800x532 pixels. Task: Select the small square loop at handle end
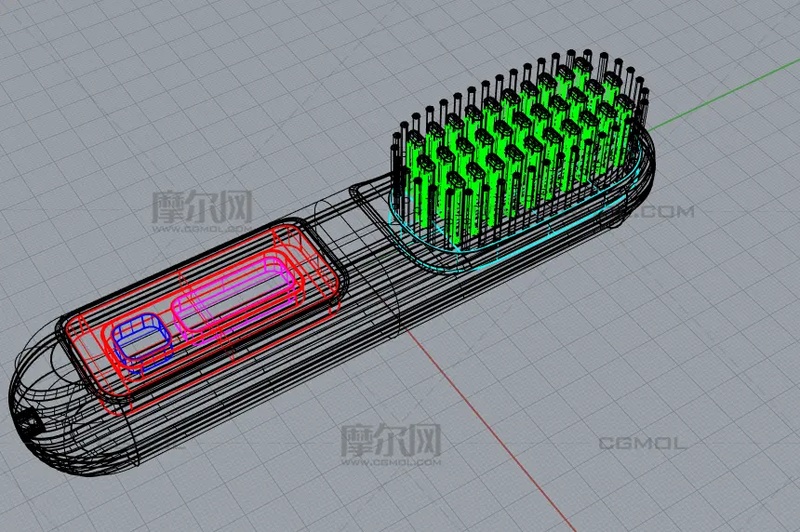[28, 423]
